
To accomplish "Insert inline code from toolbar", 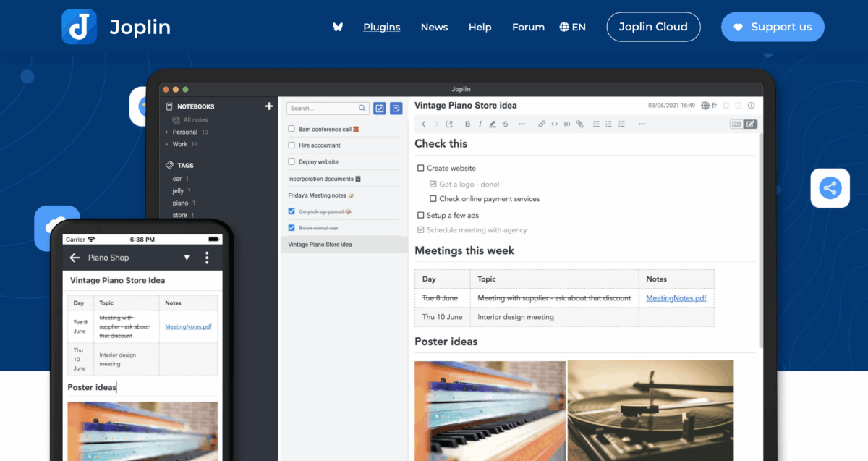I will [555, 124].
